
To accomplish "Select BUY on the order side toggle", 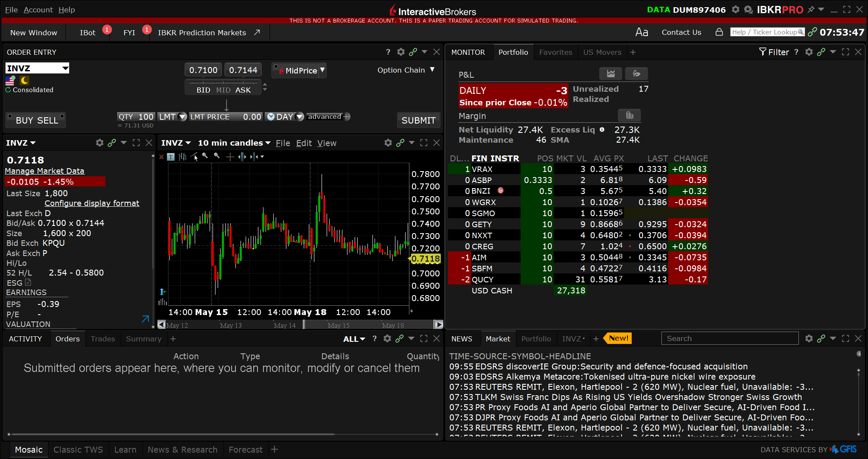I will [x=24, y=120].
